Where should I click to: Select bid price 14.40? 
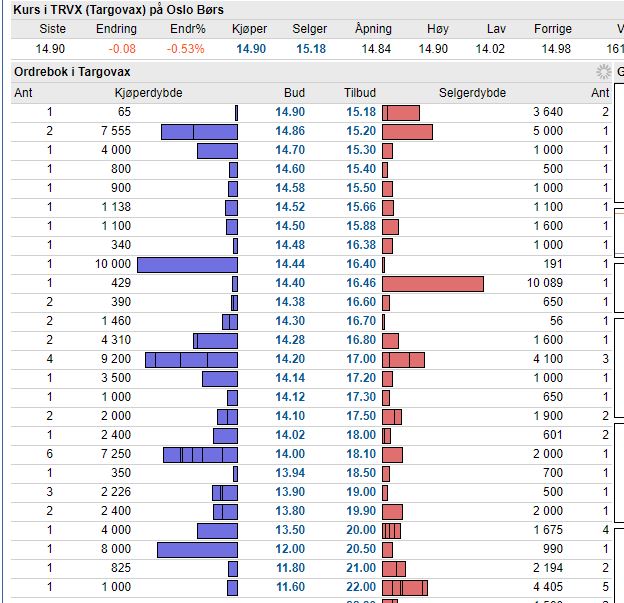click(x=290, y=283)
